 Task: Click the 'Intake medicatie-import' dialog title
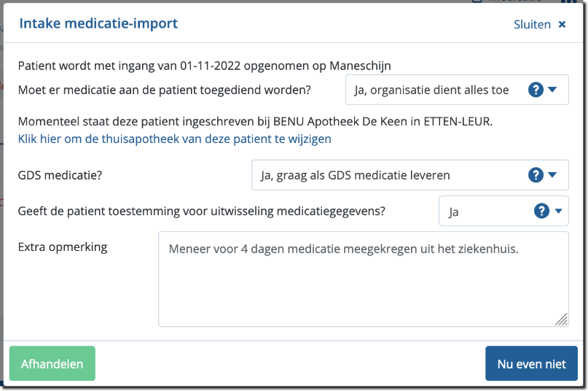click(x=98, y=23)
